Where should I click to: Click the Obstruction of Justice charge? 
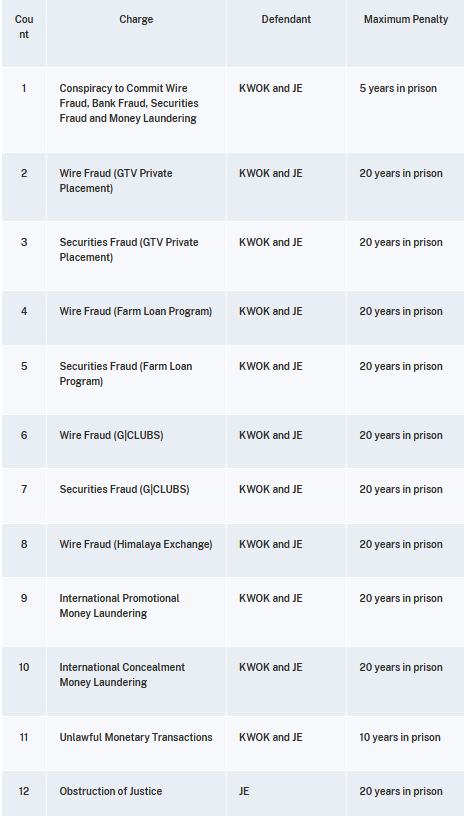pos(111,791)
